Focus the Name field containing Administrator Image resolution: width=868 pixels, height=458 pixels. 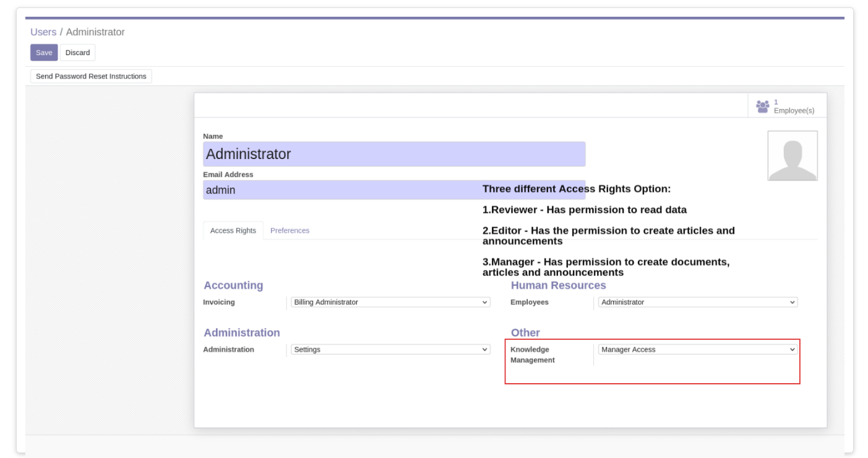394,154
